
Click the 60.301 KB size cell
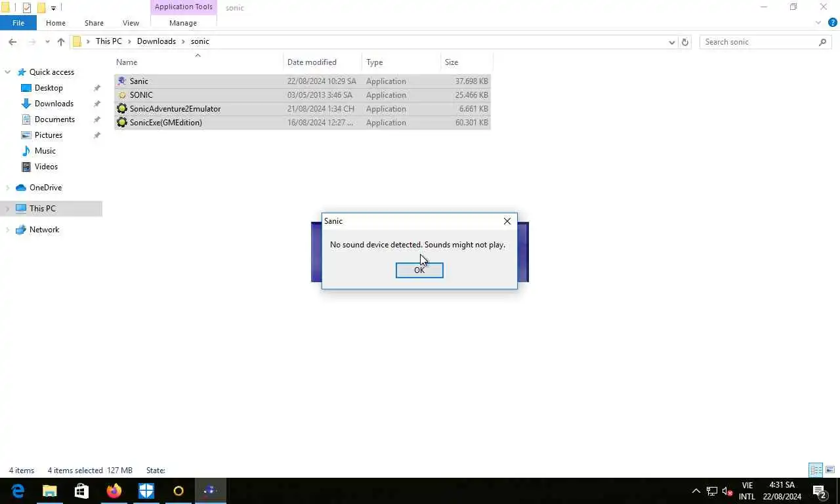click(x=471, y=123)
